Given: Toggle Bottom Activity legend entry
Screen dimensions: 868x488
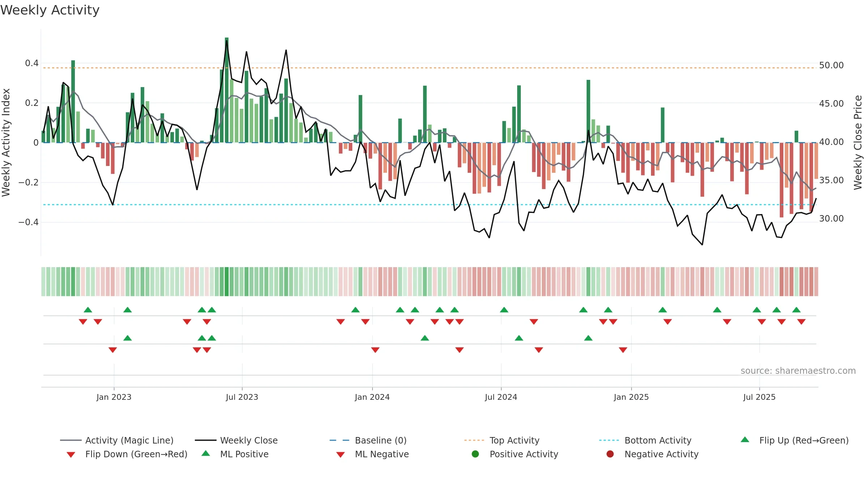Looking at the screenshot, I should pos(645,440).
